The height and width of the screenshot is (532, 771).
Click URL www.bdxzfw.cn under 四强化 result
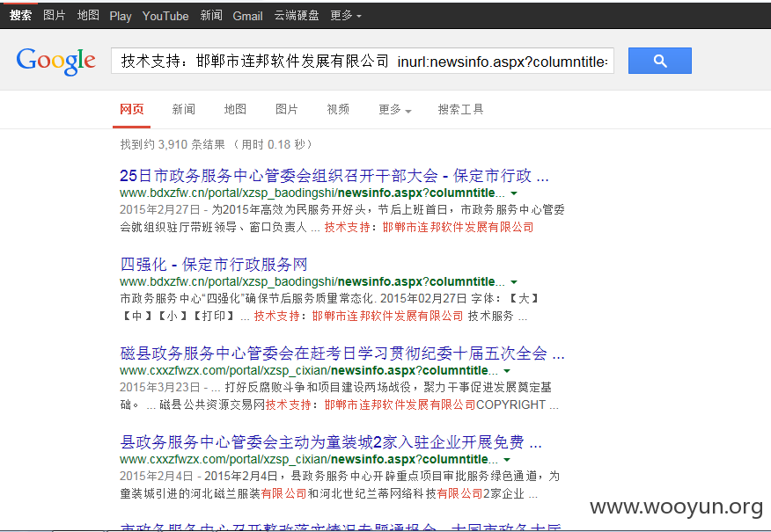click(x=312, y=282)
